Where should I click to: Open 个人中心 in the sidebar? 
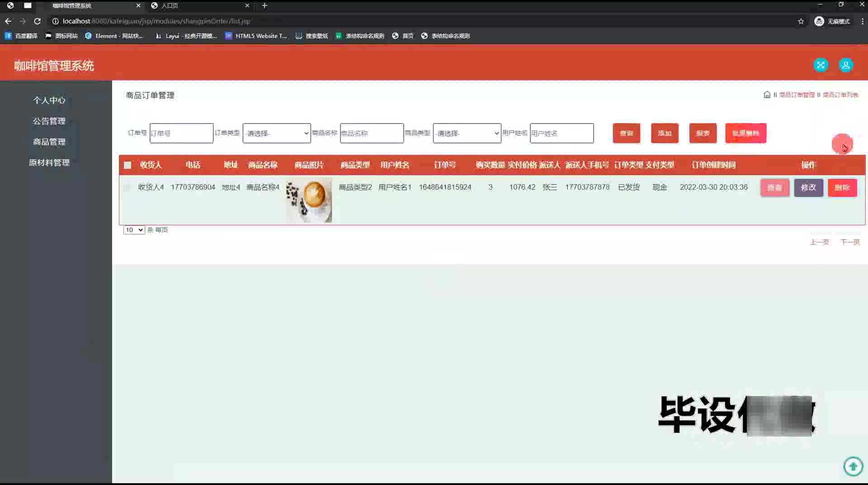coord(49,100)
